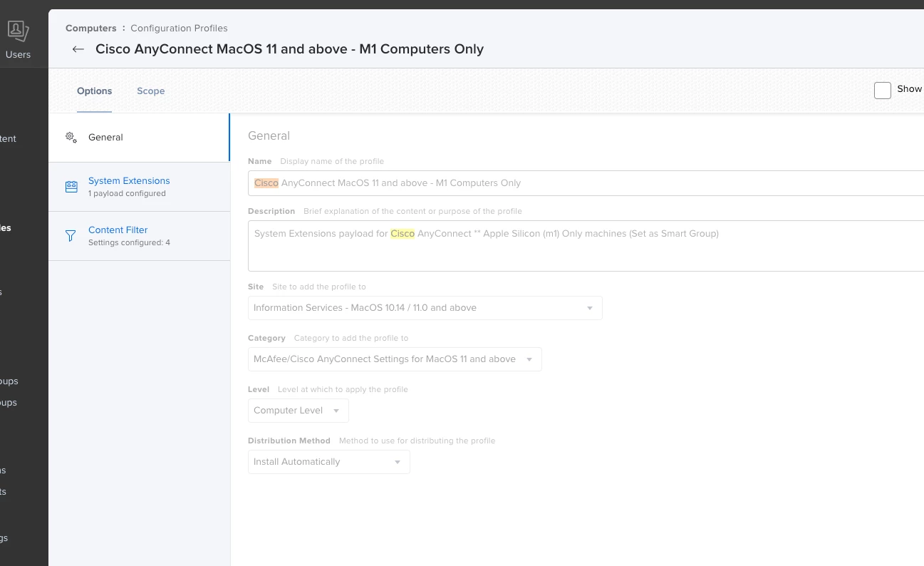Go back using the left arrow
Screen dimensions: 924x566
click(78, 49)
